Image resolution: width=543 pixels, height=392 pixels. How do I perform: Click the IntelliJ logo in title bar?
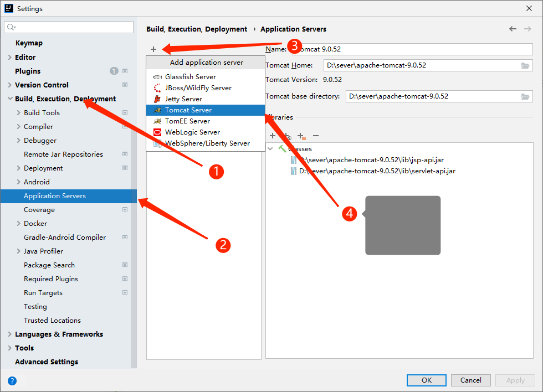click(x=9, y=8)
